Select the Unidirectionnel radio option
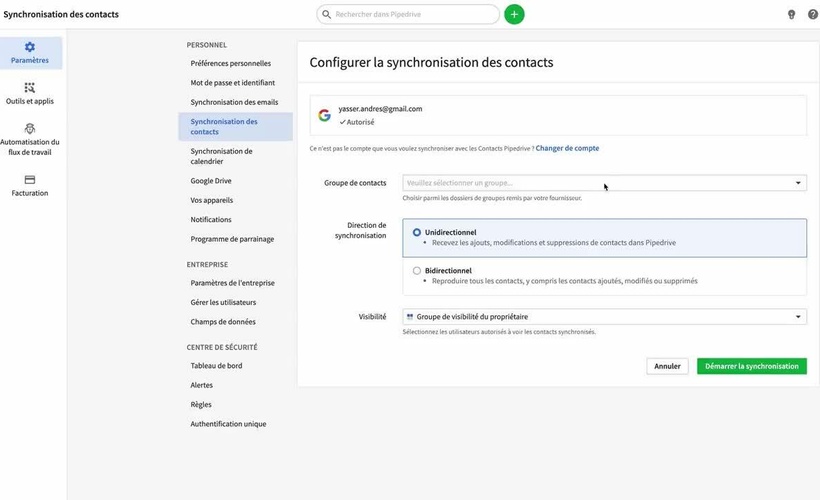The width and height of the screenshot is (820, 500). [x=417, y=232]
